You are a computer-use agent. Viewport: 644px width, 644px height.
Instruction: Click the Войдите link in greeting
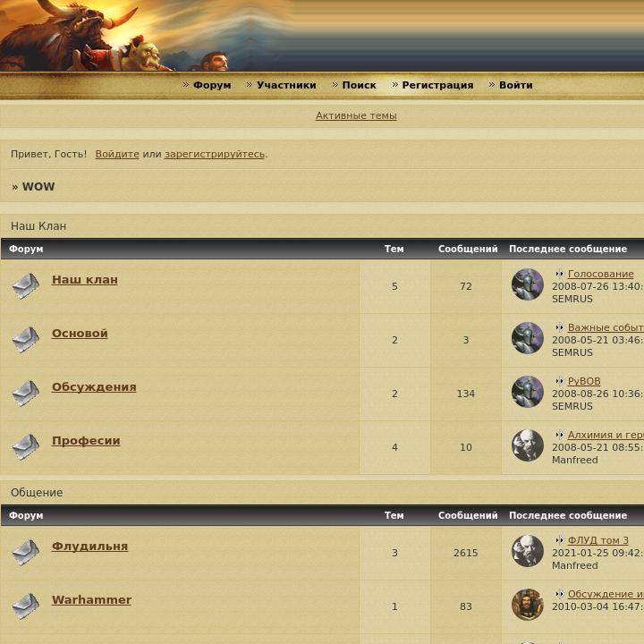coord(117,154)
